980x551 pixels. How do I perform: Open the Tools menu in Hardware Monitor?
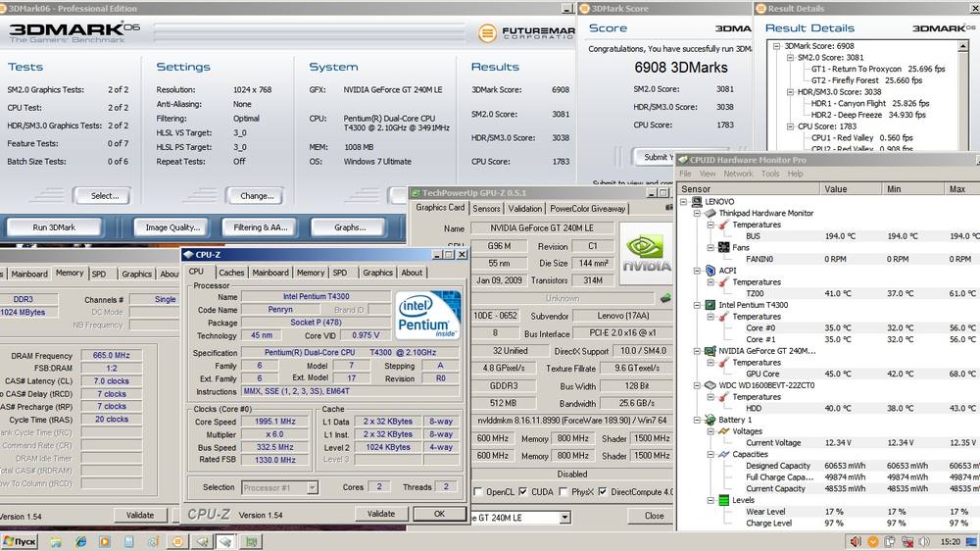[770, 174]
